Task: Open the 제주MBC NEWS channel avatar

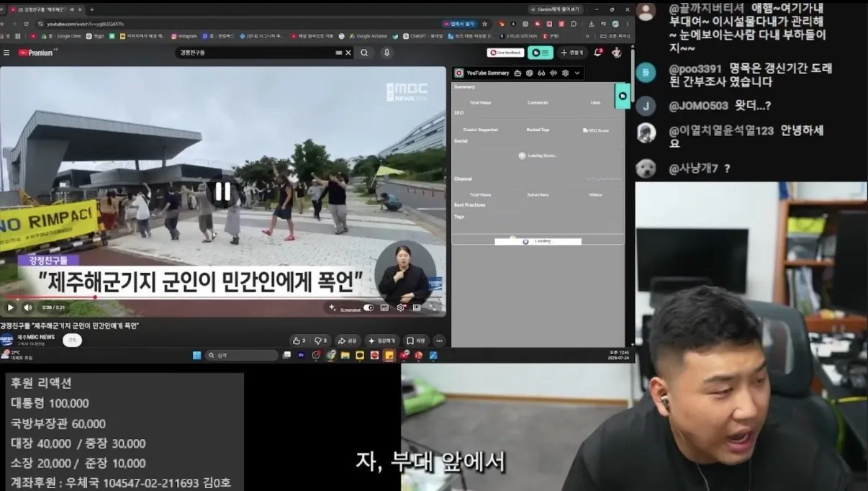Action: tap(6, 340)
